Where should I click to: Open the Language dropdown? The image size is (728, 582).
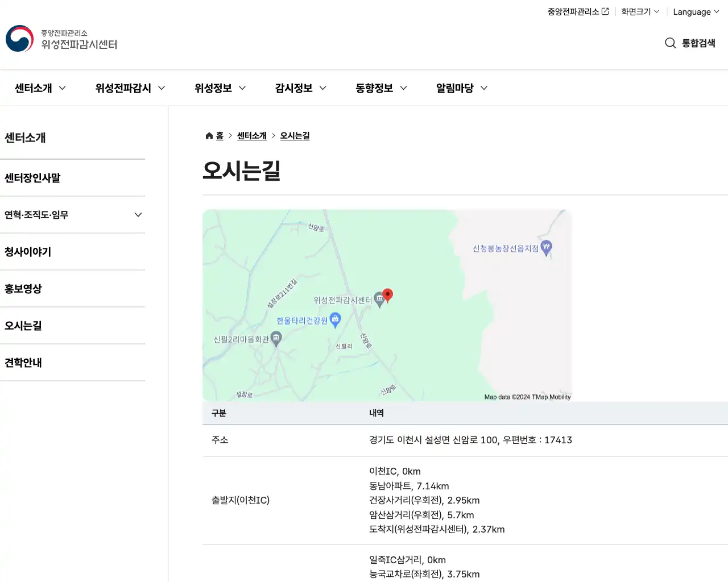point(695,11)
